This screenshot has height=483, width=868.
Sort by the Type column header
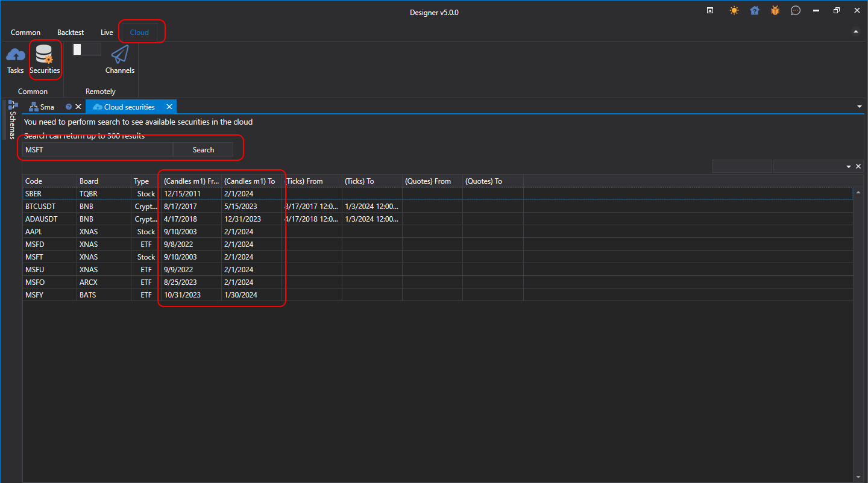pyautogui.click(x=146, y=181)
